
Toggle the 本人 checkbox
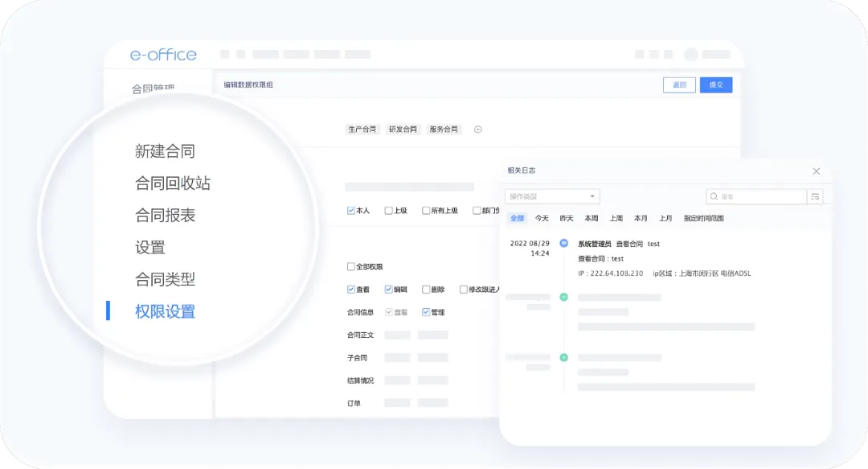tap(351, 211)
